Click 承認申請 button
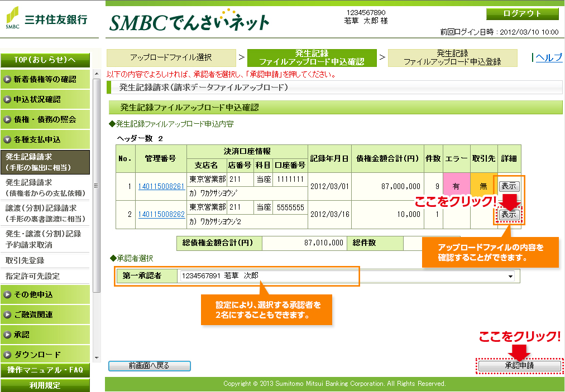The image size is (565, 392). (519, 366)
